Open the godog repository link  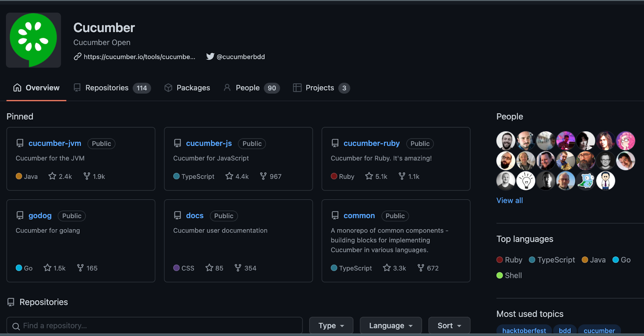pyautogui.click(x=40, y=216)
